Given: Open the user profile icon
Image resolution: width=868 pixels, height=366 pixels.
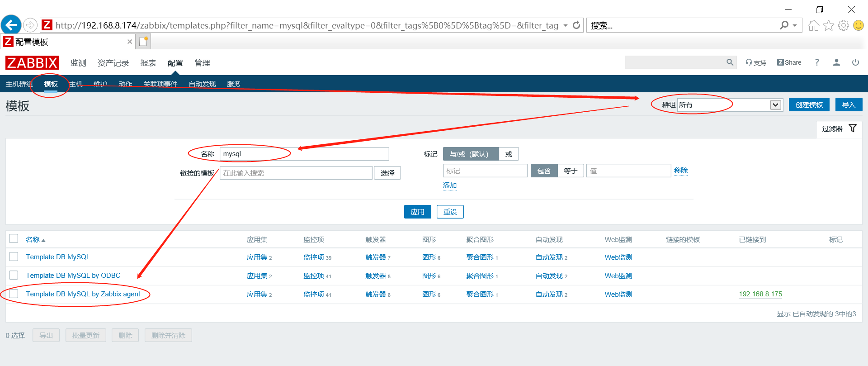Looking at the screenshot, I should coord(836,62).
